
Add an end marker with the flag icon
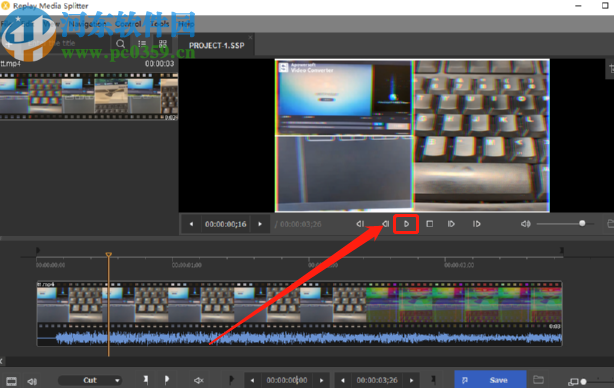coord(167,379)
